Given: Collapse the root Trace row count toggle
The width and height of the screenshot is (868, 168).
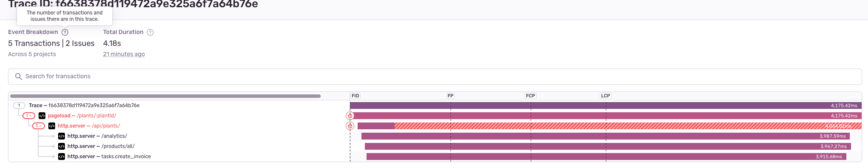Looking at the screenshot, I should 19,105.
